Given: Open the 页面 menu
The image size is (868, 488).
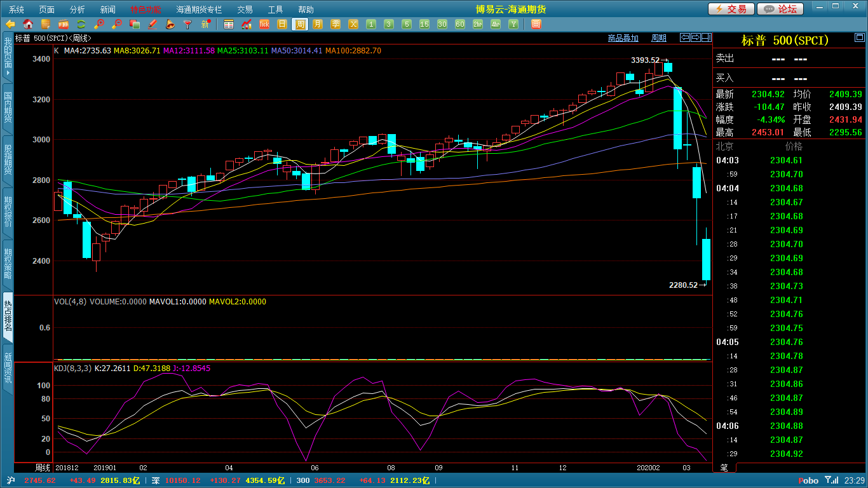Looking at the screenshot, I should pyautogui.click(x=46, y=10).
